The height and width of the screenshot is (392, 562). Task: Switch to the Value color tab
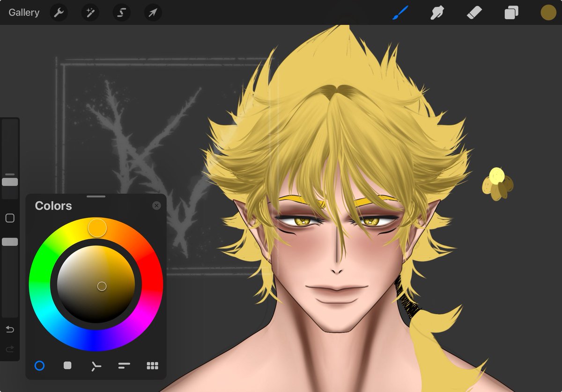124,366
